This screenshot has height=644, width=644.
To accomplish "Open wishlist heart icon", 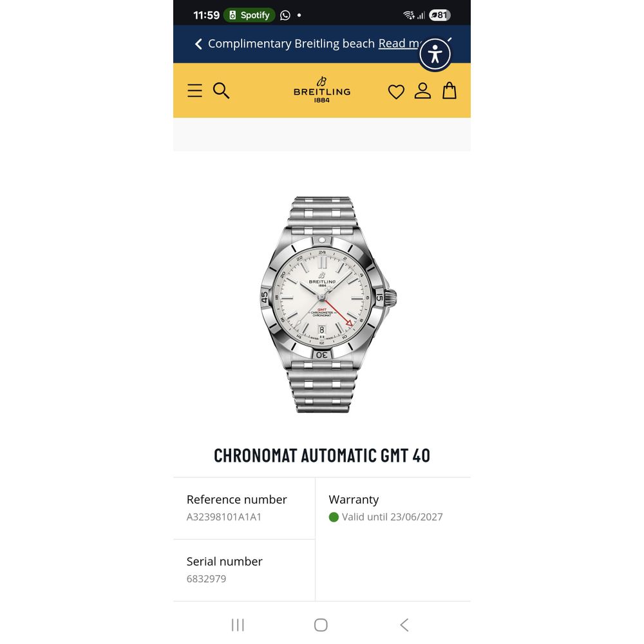I will click(x=396, y=91).
